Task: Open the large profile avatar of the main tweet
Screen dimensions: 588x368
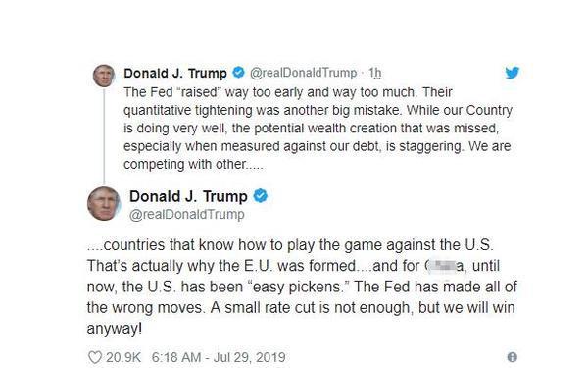Action: click(104, 203)
